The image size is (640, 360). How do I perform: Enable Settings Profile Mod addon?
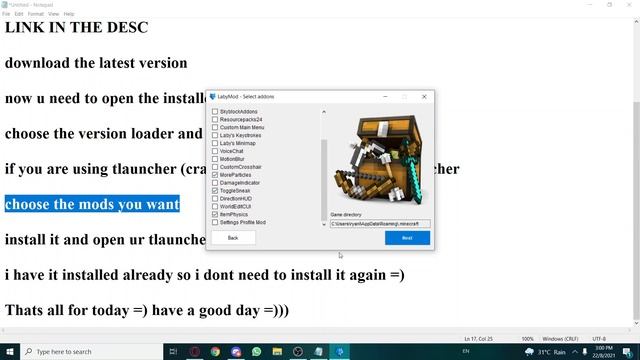pos(215,222)
